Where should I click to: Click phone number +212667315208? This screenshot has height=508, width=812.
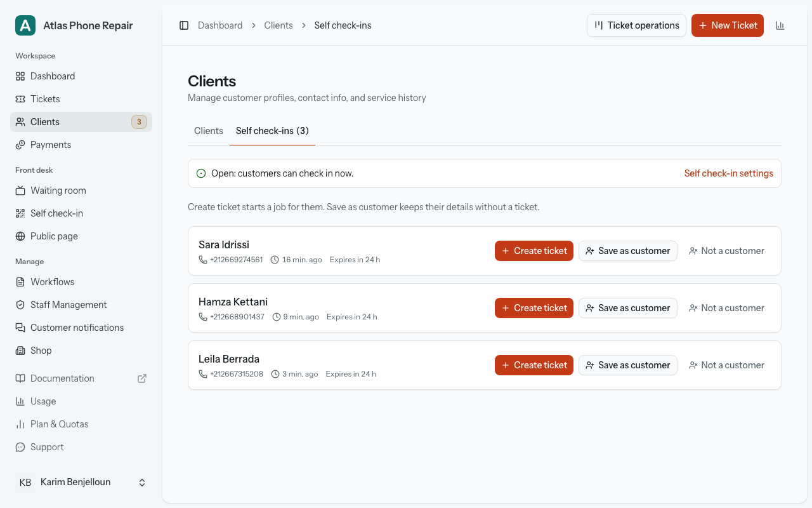tap(237, 374)
